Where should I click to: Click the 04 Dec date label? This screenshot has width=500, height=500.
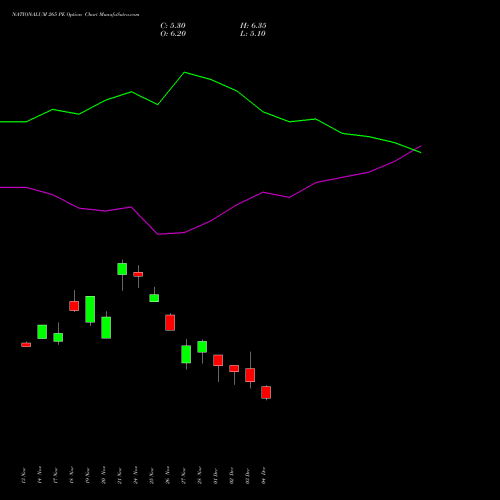(x=264, y=475)
